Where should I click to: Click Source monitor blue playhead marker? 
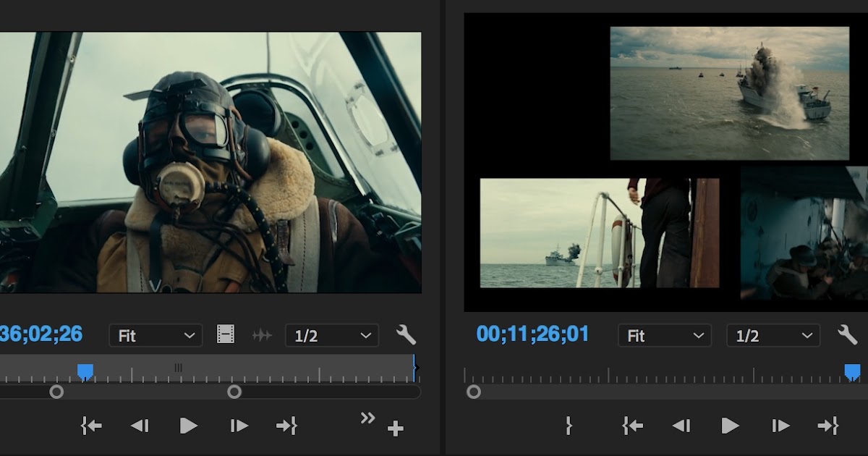click(x=85, y=372)
